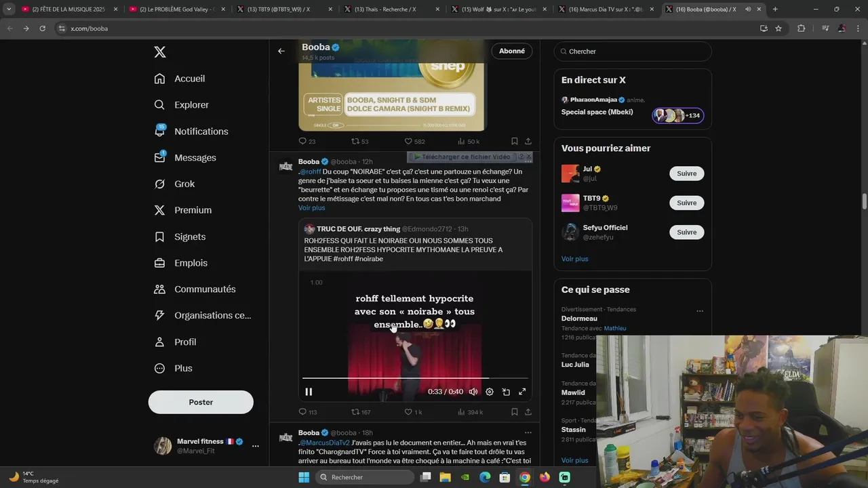Switch to TBT9 (@TBT9_W9) tab
Viewport: 868px width, 488px height.
283,9
